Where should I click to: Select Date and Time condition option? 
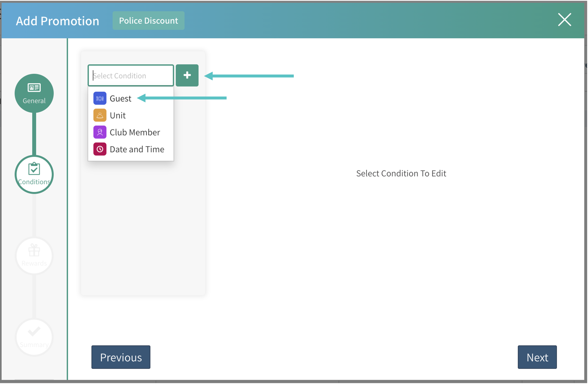[137, 149]
